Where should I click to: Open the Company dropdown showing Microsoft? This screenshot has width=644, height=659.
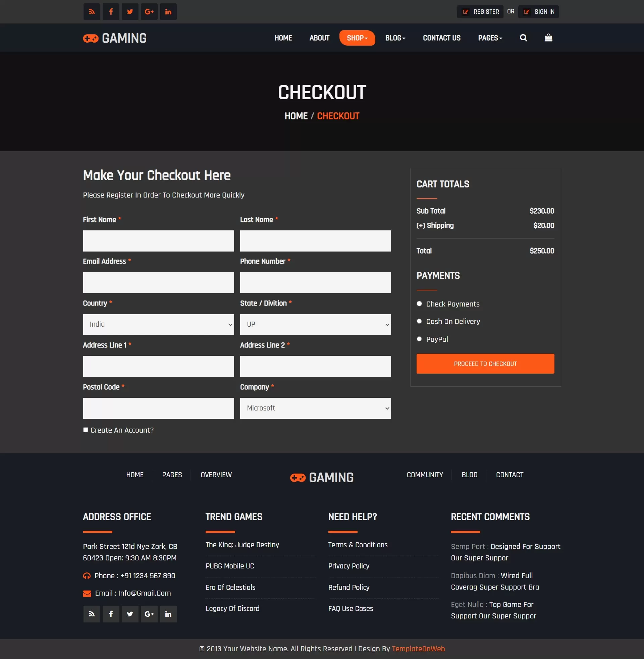(x=315, y=408)
